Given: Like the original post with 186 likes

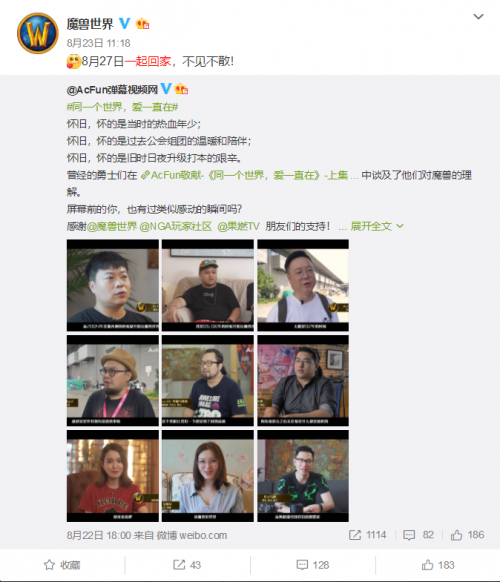Looking at the screenshot, I should 456,535.
